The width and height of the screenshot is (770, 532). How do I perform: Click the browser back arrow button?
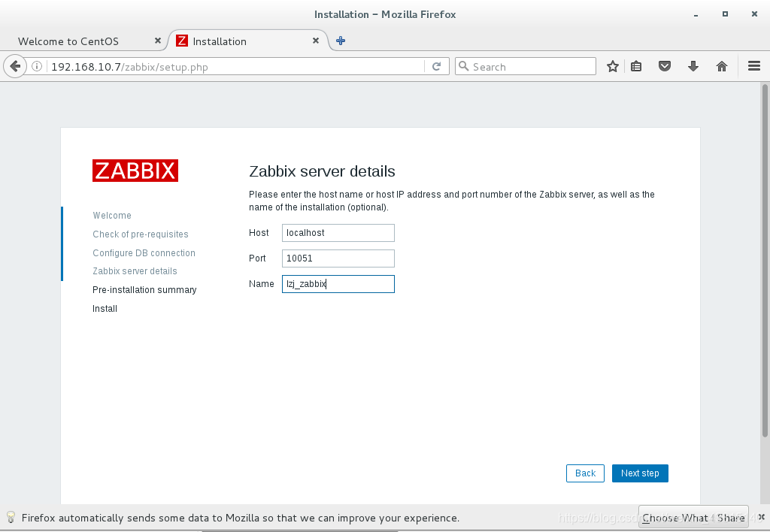coord(15,66)
